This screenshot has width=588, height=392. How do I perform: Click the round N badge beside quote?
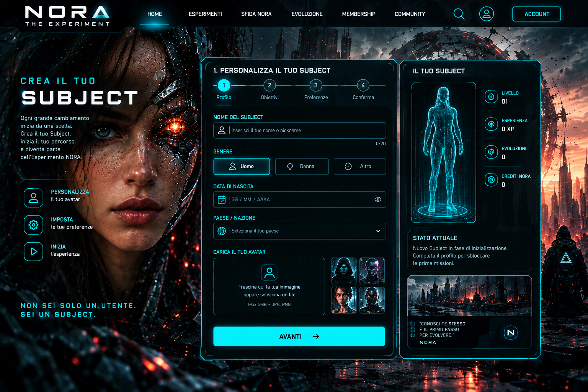click(x=511, y=332)
